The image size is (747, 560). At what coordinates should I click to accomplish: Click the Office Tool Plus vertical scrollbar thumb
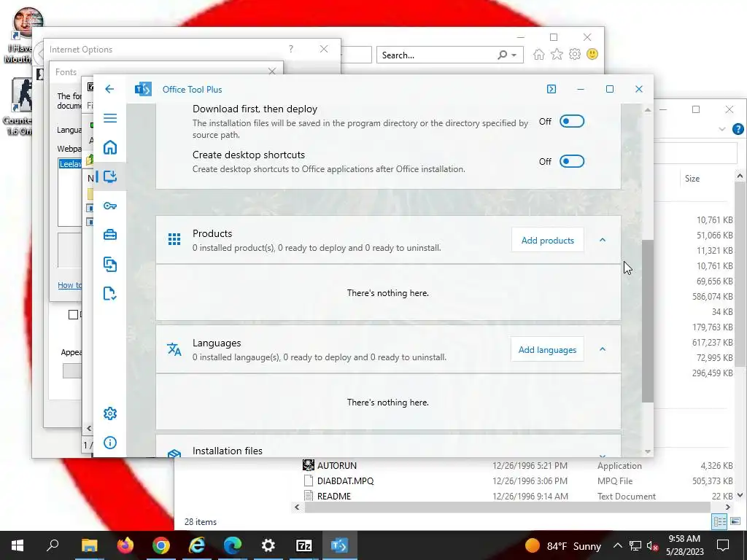(648, 321)
